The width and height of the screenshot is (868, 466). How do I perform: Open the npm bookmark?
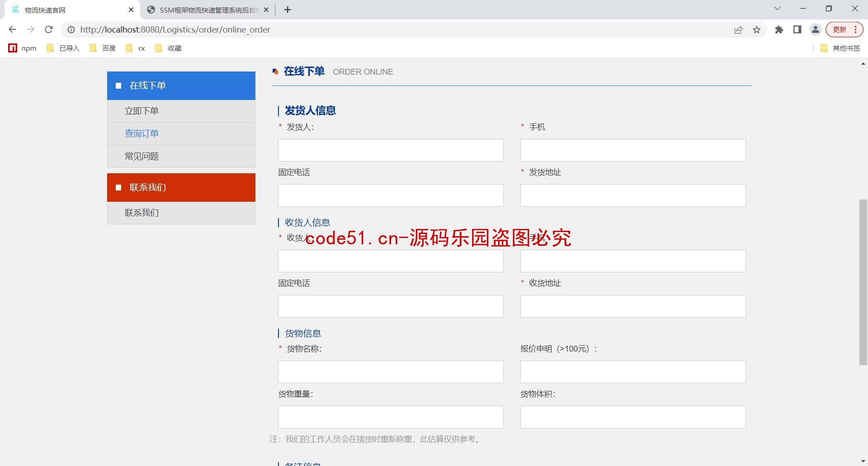23,48
